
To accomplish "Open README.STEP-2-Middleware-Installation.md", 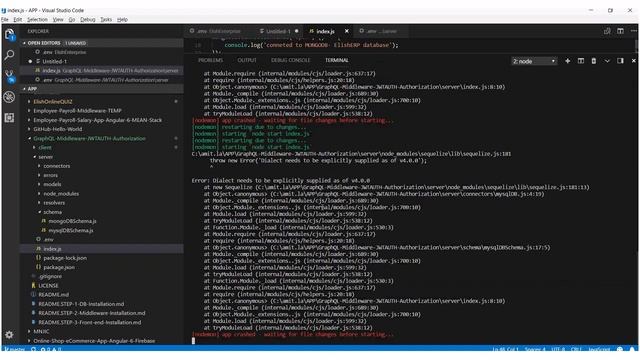I will click(x=91, y=313).
